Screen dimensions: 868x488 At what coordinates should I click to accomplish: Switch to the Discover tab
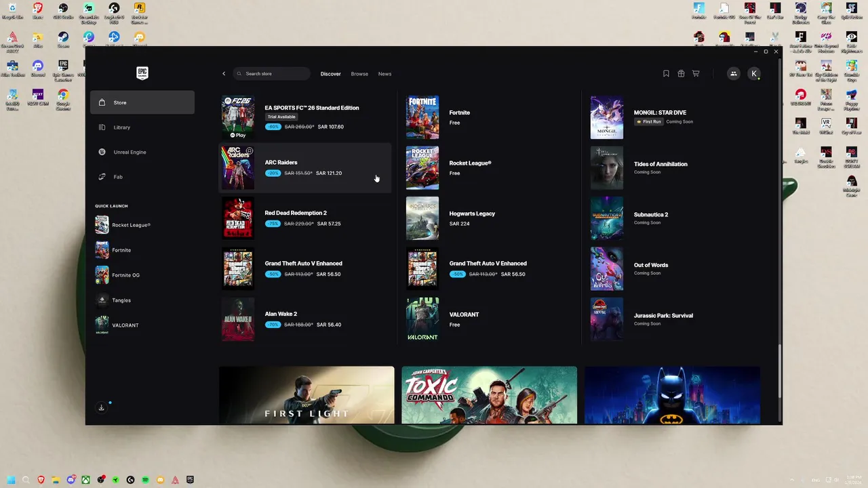coord(330,74)
